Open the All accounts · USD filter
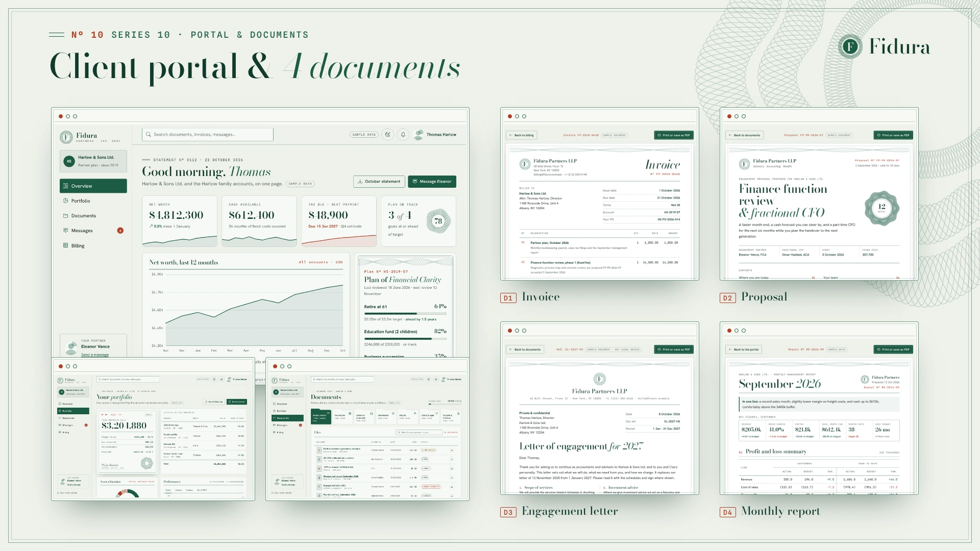980x551 pixels. click(321, 262)
